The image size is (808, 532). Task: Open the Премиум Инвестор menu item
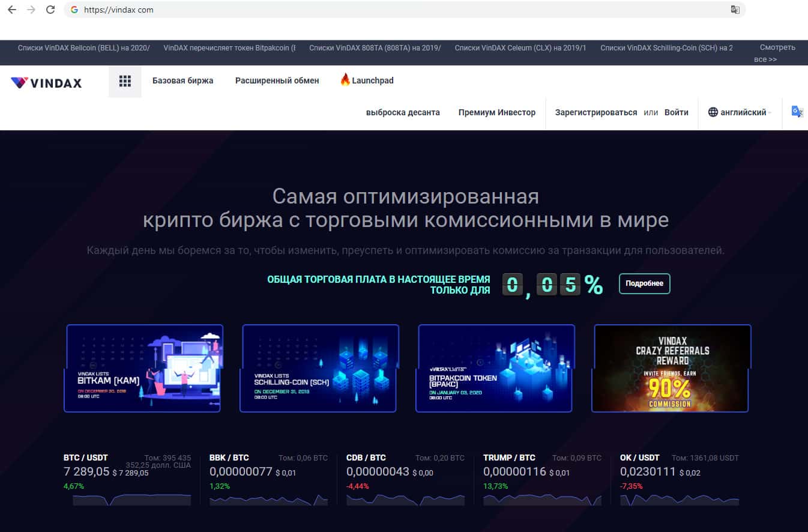point(497,112)
